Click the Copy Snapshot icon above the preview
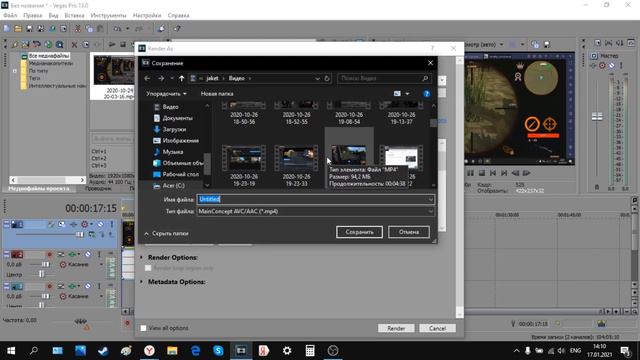This screenshot has width=640, height=360. pyautogui.click(x=535, y=44)
